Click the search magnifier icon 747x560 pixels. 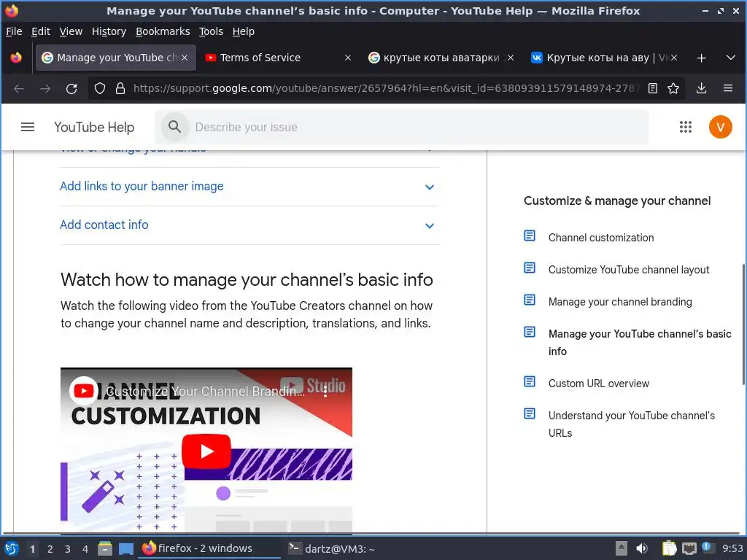(x=174, y=127)
